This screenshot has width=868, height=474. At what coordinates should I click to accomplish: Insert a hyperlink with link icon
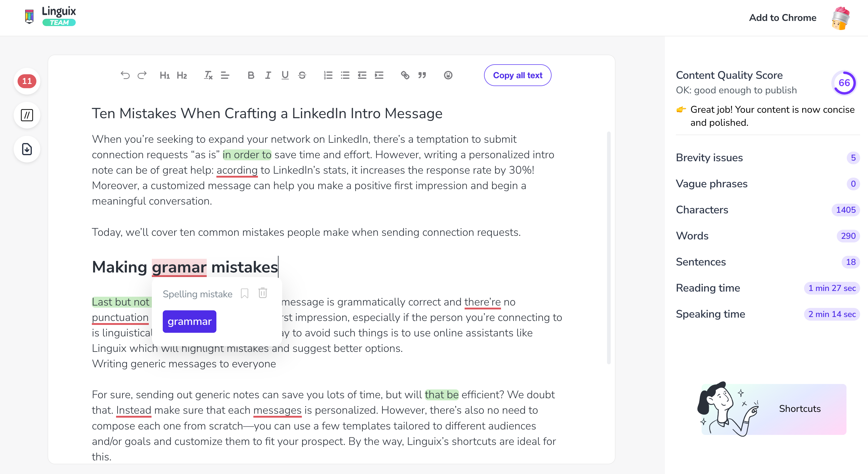pos(405,75)
